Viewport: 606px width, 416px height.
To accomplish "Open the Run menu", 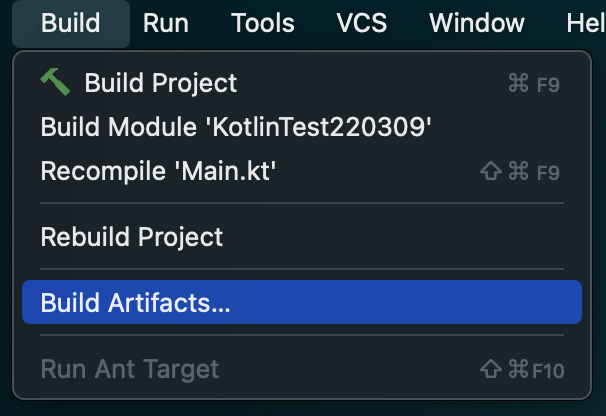I will click(166, 23).
